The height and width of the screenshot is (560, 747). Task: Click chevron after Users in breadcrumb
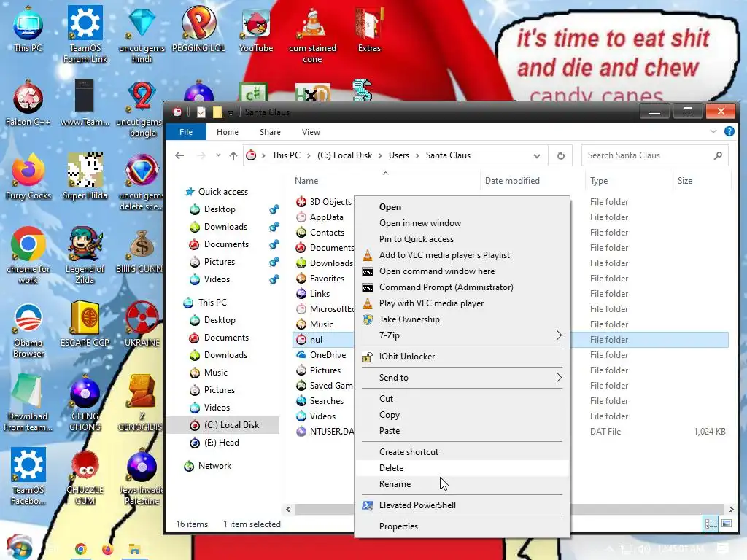pyautogui.click(x=418, y=155)
